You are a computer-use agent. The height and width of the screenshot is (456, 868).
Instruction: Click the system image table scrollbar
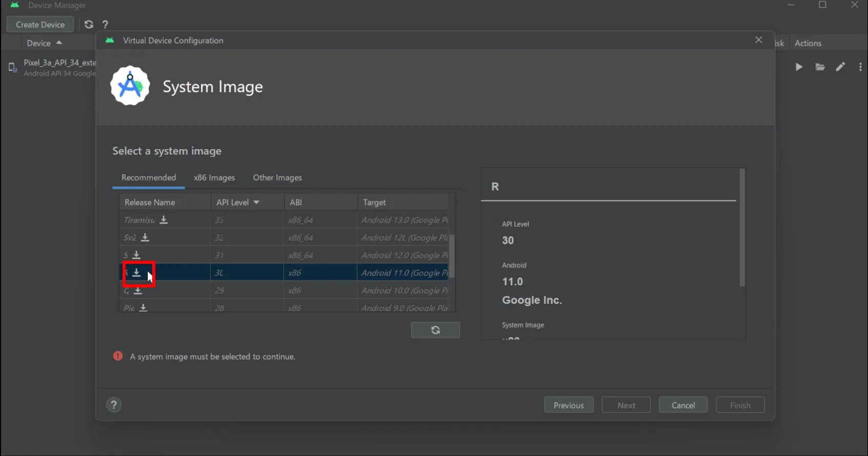452,256
